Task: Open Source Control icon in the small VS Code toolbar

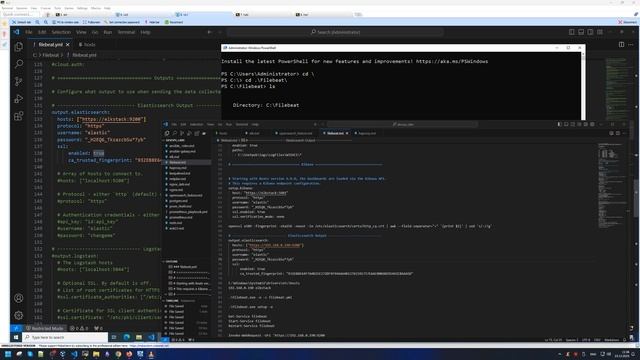Action: pyautogui.click(x=182, y=133)
